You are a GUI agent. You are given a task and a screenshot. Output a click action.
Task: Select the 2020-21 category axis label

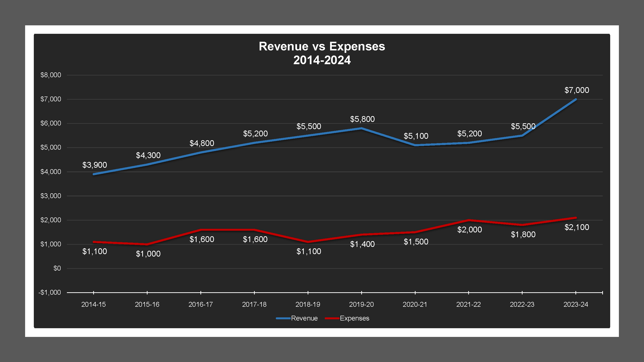coord(415,305)
